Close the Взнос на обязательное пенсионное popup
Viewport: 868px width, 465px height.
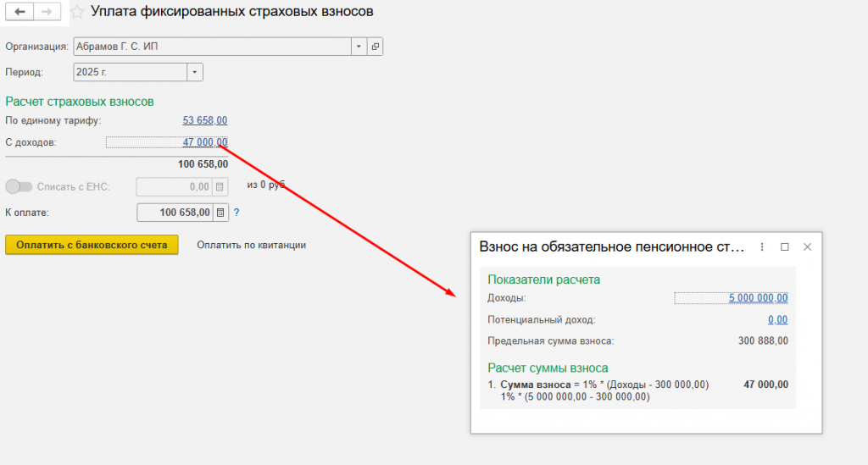[x=807, y=247]
